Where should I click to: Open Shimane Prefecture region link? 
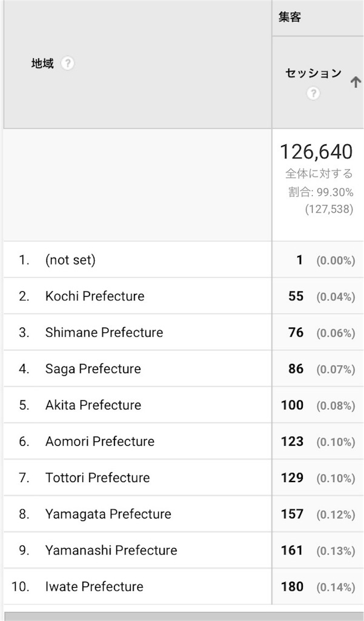[x=104, y=332]
